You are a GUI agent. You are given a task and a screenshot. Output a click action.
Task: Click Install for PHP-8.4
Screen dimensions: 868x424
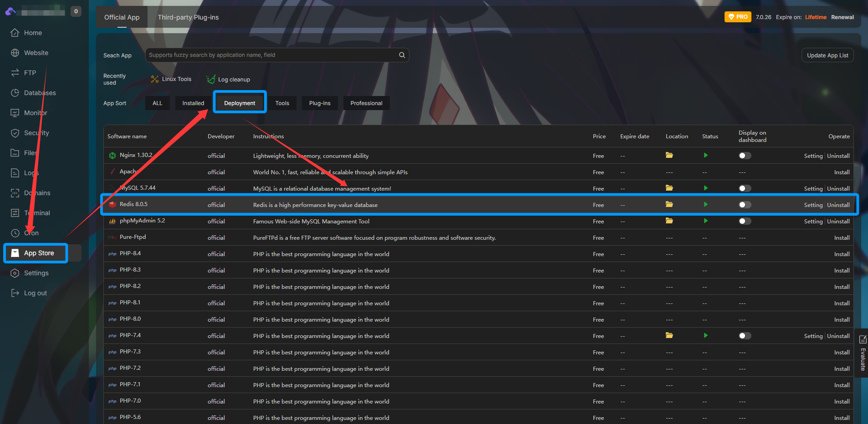[842, 254]
